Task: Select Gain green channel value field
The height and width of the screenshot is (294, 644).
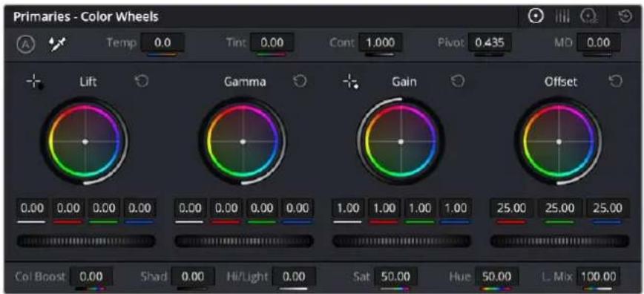Action: pyautogui.click(x=420, y=208)
